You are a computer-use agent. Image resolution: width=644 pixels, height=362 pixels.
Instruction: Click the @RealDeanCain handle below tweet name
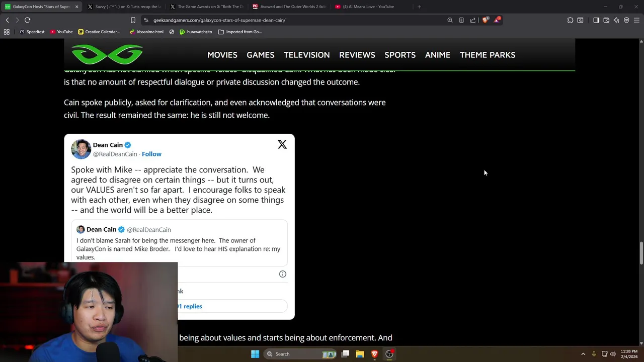tap(115, 154)
